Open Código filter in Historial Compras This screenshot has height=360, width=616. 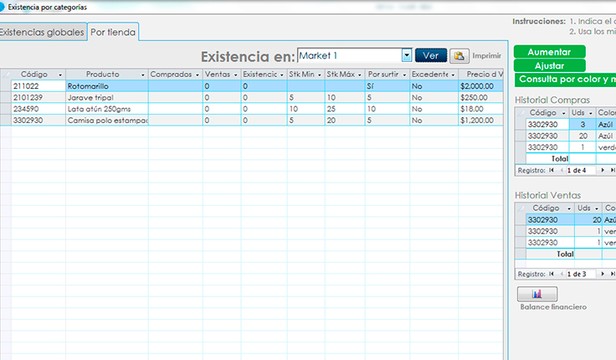click(x=563, y=113)
